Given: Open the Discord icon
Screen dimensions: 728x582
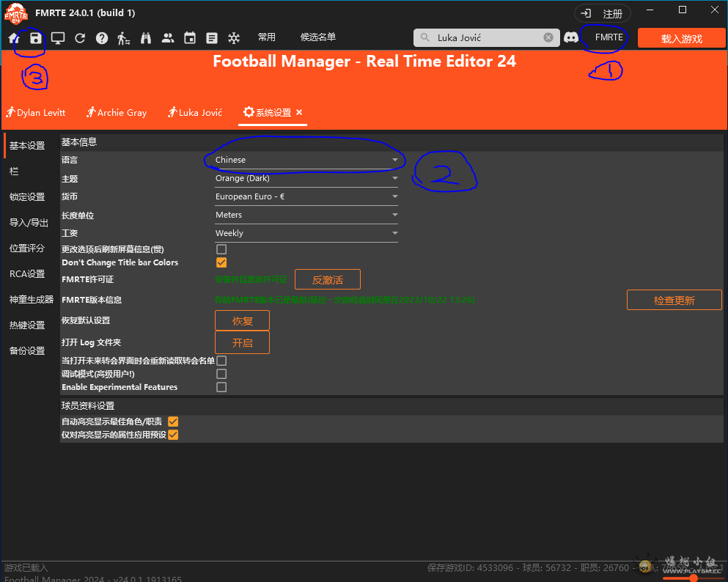Looking at the screenshot, I should coord(571,37).
